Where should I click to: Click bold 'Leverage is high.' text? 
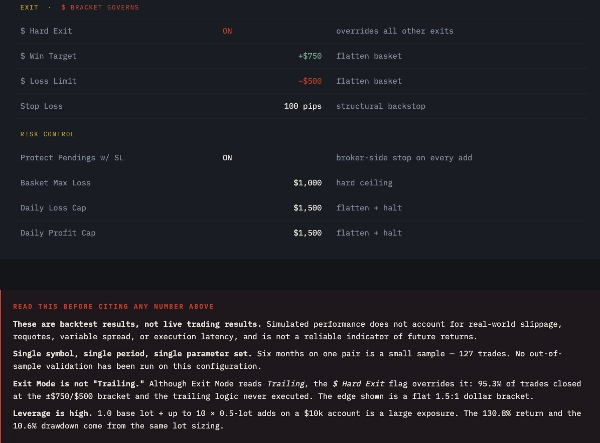point(52,413)
